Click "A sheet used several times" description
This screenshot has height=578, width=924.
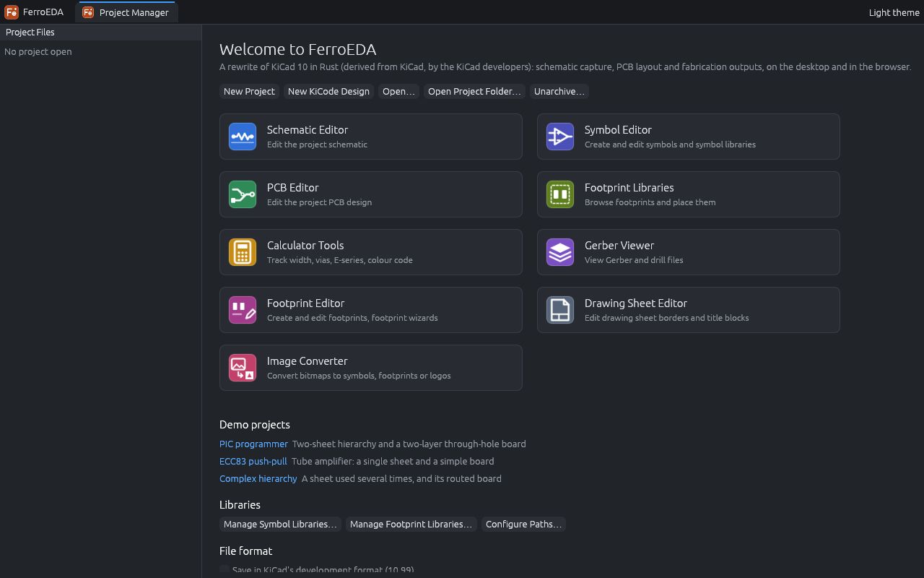tap(401, 478)
